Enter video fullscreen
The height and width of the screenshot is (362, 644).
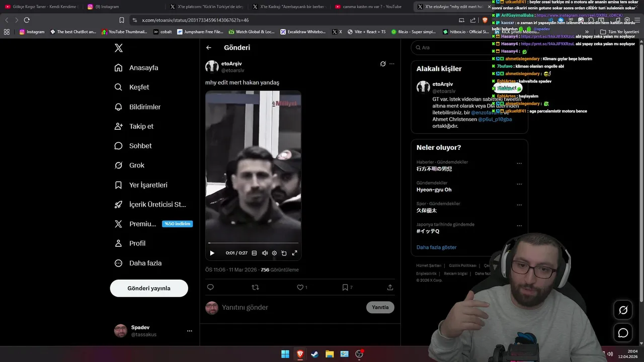click(x=295, y=253)
